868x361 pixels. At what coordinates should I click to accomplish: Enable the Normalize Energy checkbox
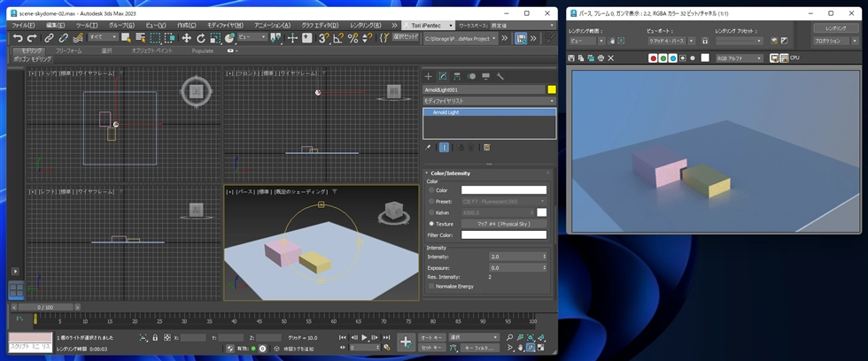[x=432, y=287]
